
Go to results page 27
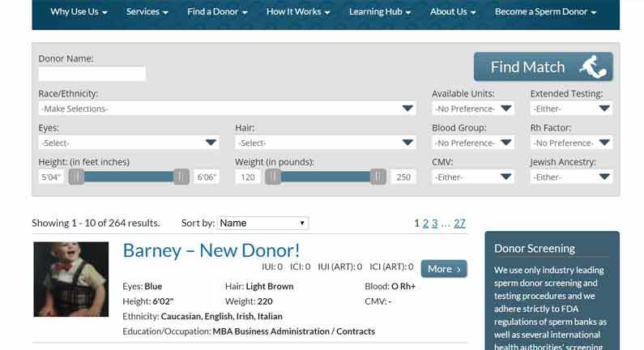click(x=459, y=223)
